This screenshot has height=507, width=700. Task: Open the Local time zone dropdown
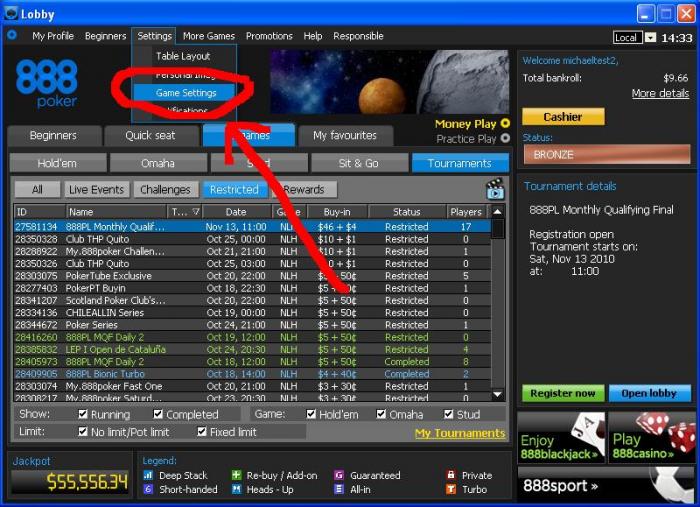pos(650,37)
